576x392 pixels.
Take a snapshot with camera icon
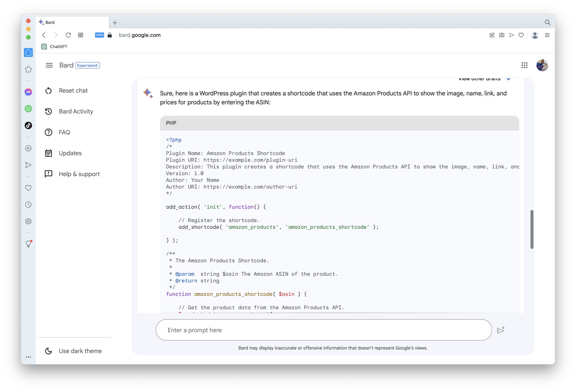(x=502, y=35)
